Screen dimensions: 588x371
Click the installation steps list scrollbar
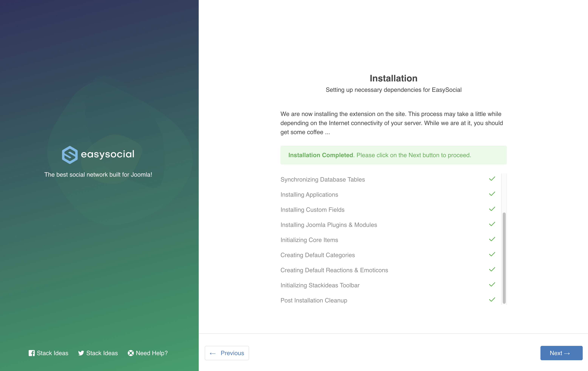click(x=504, y=258)
